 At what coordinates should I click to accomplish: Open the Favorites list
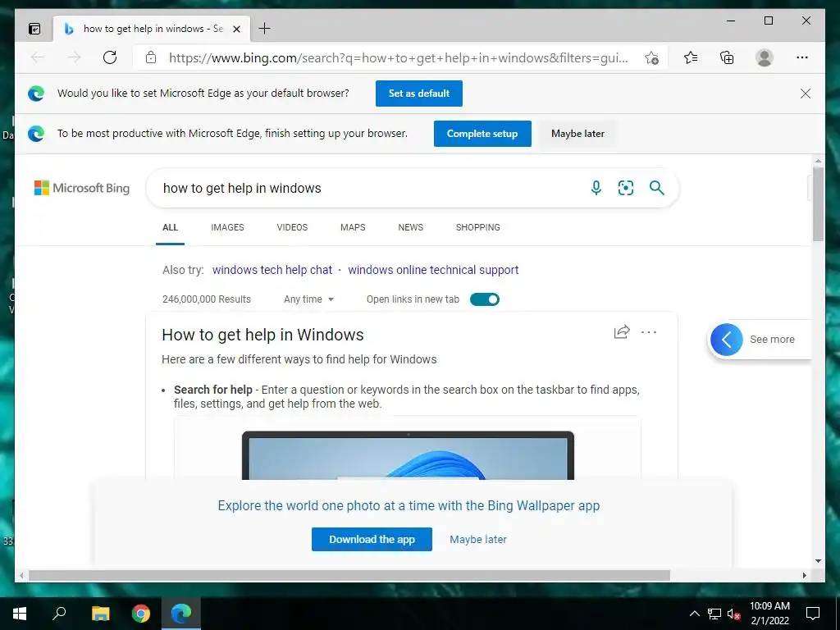691,57
